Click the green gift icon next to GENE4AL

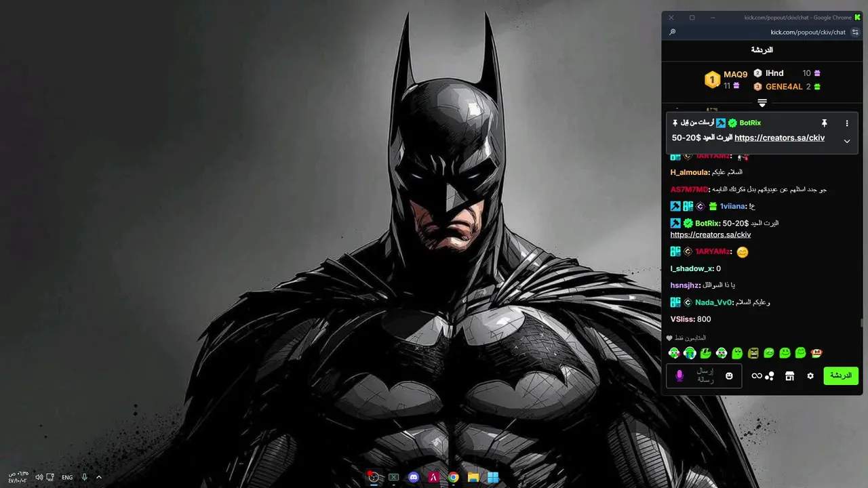[817, 87]
